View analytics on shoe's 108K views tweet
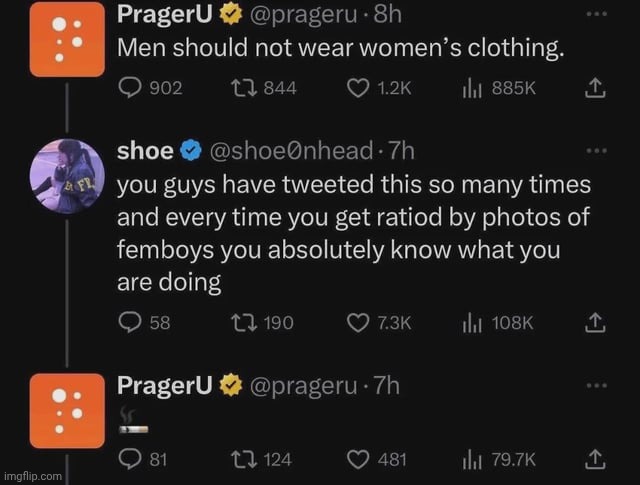Screen dimensions: 640x485 coord(470,323)
